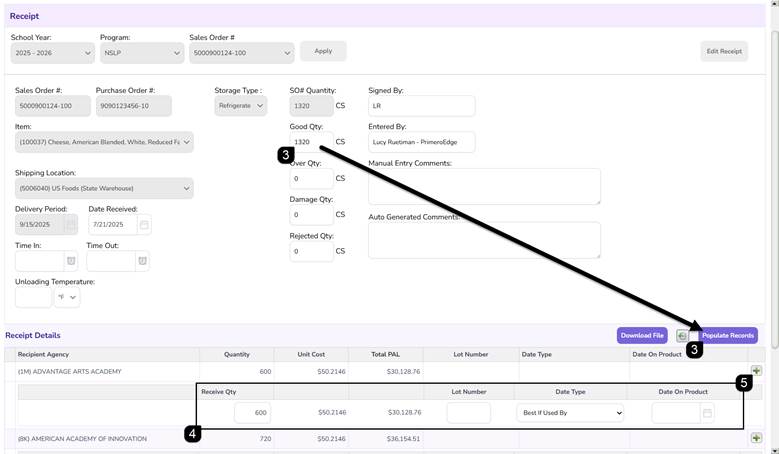Open the Time In clock picker

71,261
